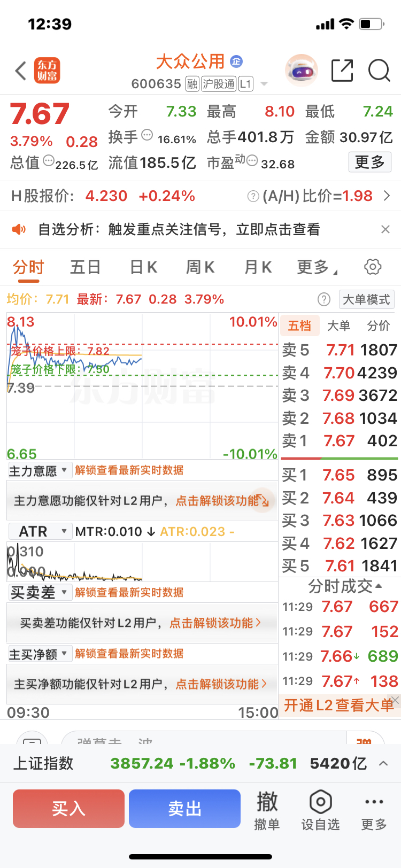Click 解锁查看最新实时数据 beside 主力意愿
This screenshot has width=401, height=868.
(129, 470)
